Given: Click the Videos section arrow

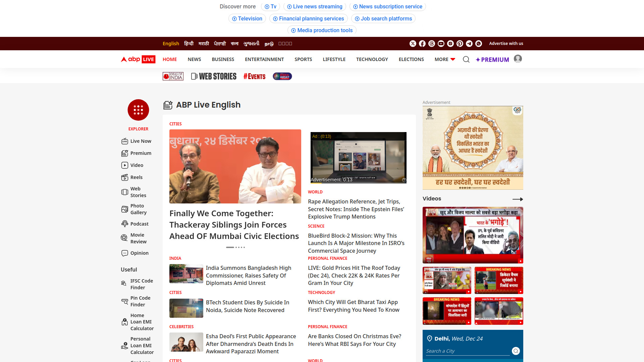Looking at the screenshot, I should coord(518,199).
